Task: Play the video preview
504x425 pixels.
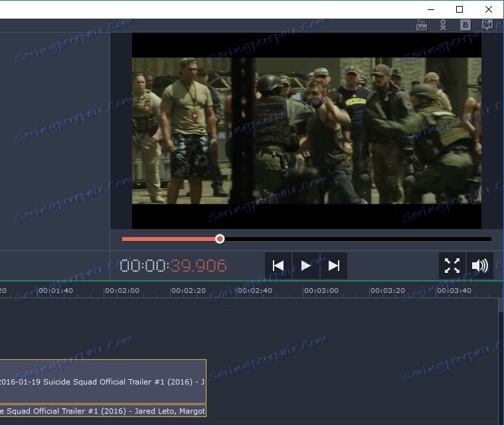Action: [306, 266]
